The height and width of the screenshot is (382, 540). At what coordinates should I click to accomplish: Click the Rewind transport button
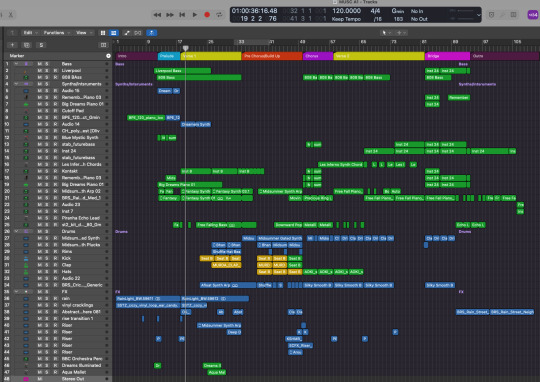pos(157,15)
